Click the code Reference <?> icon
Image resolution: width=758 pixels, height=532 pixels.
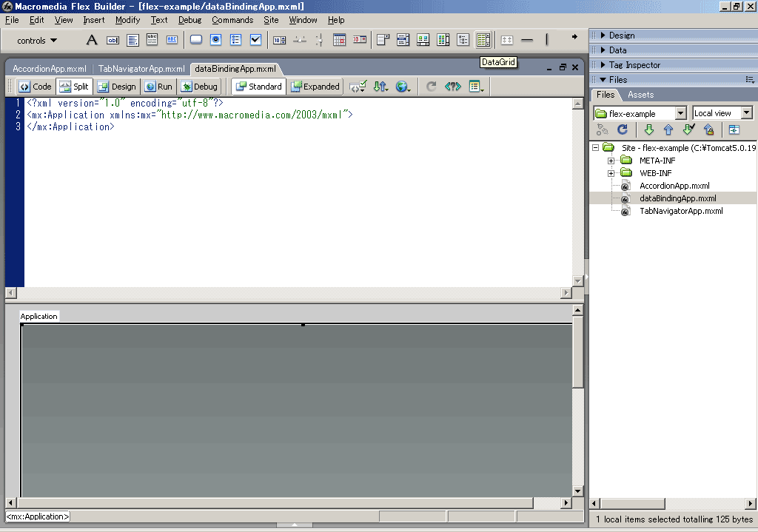pyautogui.click(x=453, y=87)
